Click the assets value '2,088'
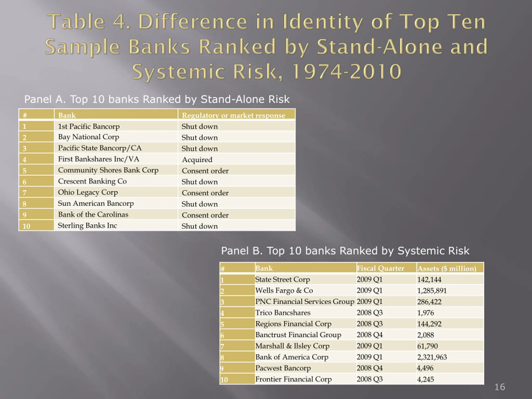 point(425,335)
